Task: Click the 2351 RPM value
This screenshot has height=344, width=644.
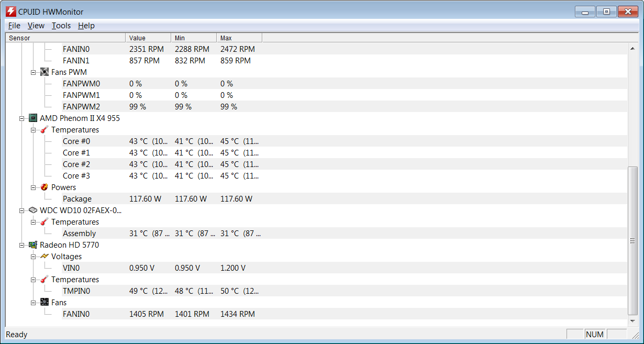Action: coord(147,49)
